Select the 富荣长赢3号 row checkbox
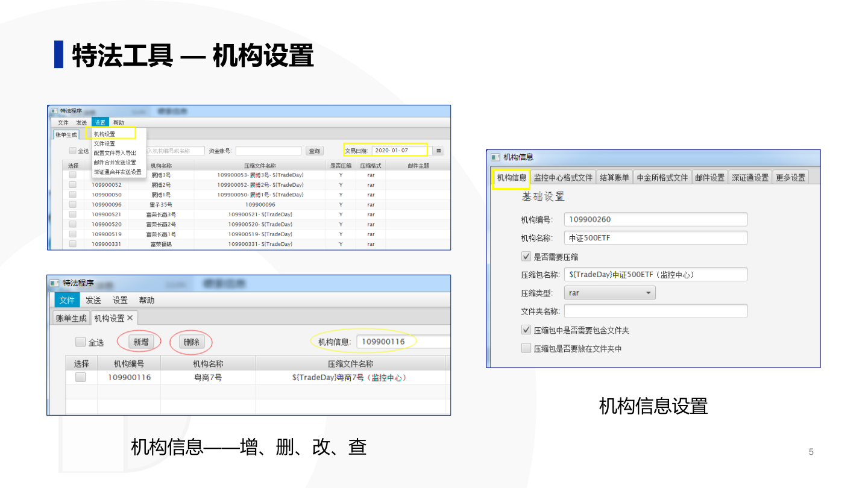 [72, 214]
